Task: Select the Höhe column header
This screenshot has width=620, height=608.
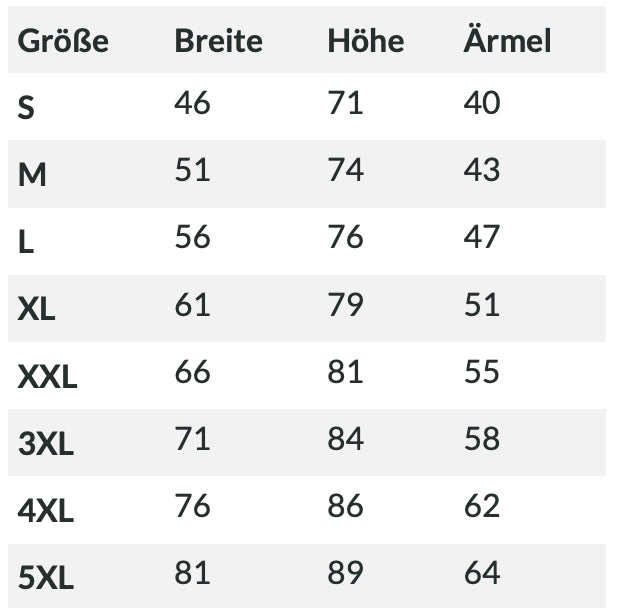Action: click(x=366, y=40)
